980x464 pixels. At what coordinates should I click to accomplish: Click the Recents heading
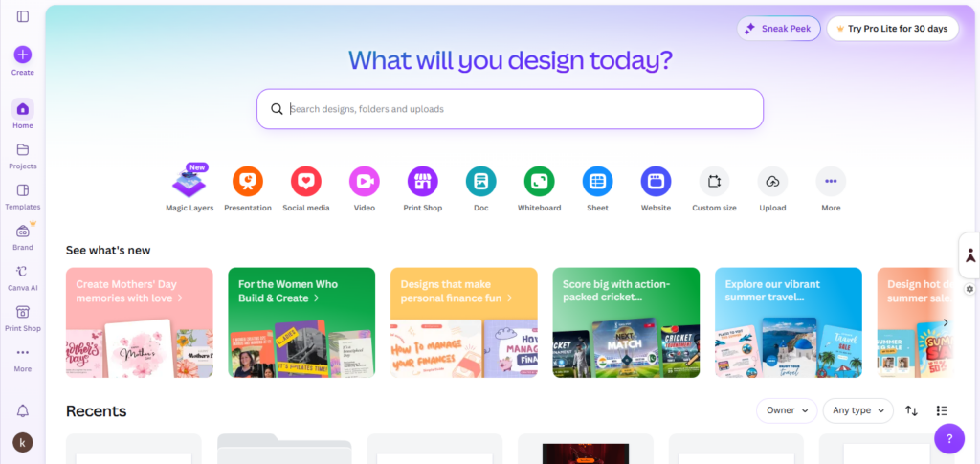click(97, 411)
